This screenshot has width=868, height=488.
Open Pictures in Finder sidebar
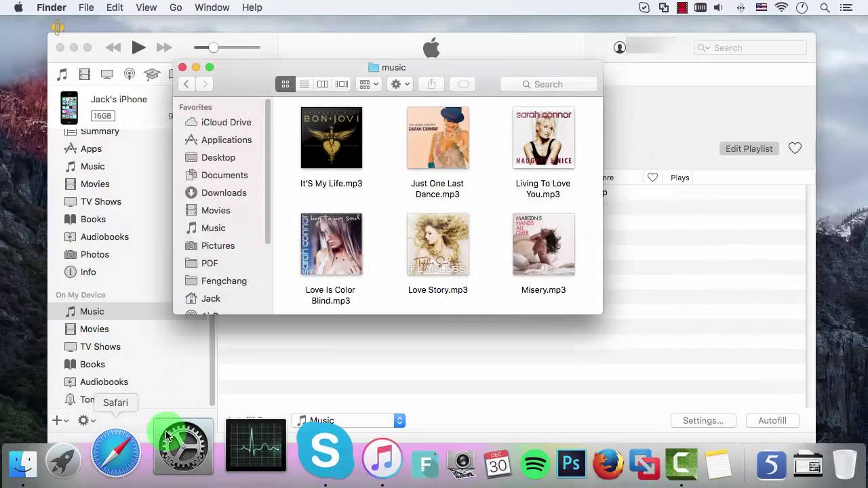click(218, 245)
